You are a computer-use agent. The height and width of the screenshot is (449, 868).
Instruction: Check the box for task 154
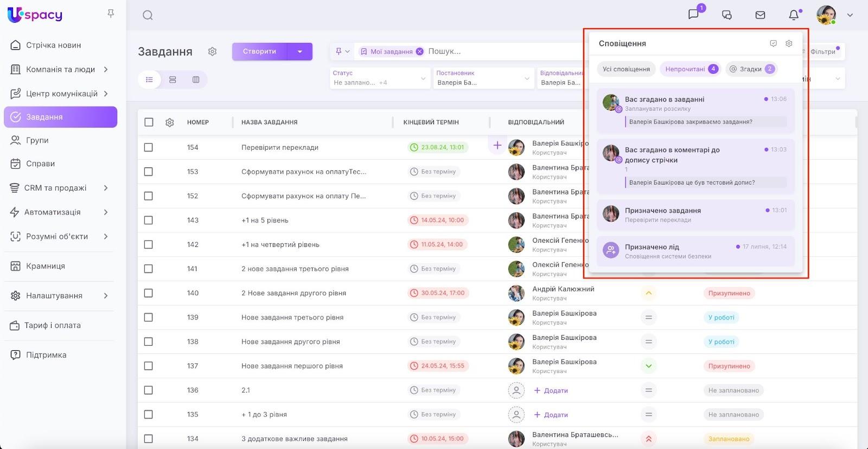tap(149, 148)
